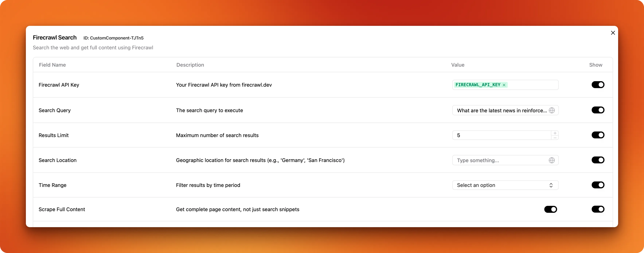Click the ID CustomComponent-TJTn5 label
This screenshot has height=253, width=644.
pyautogui.click(x=113, y=38)
